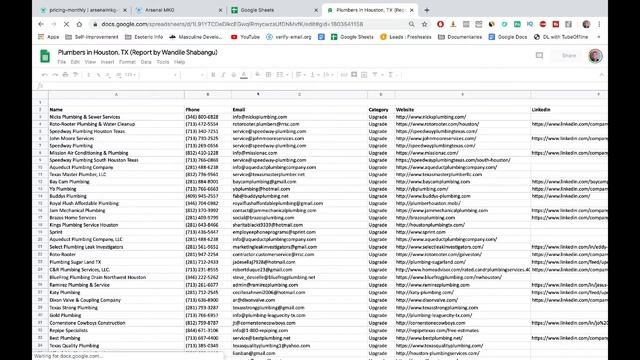Open the verify-email.org bookmark

[289, 37]
